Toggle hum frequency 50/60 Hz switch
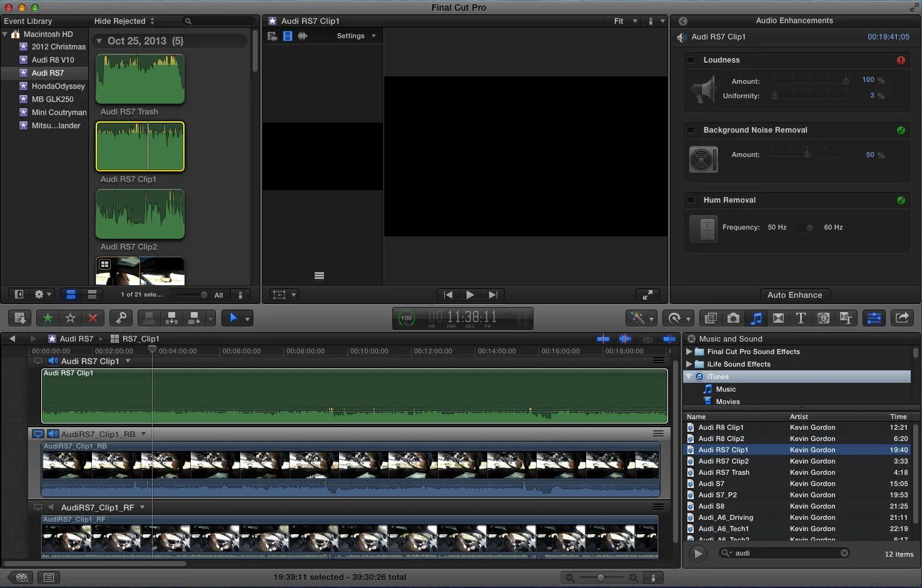 pyautogui.click(x=806, y=228)
